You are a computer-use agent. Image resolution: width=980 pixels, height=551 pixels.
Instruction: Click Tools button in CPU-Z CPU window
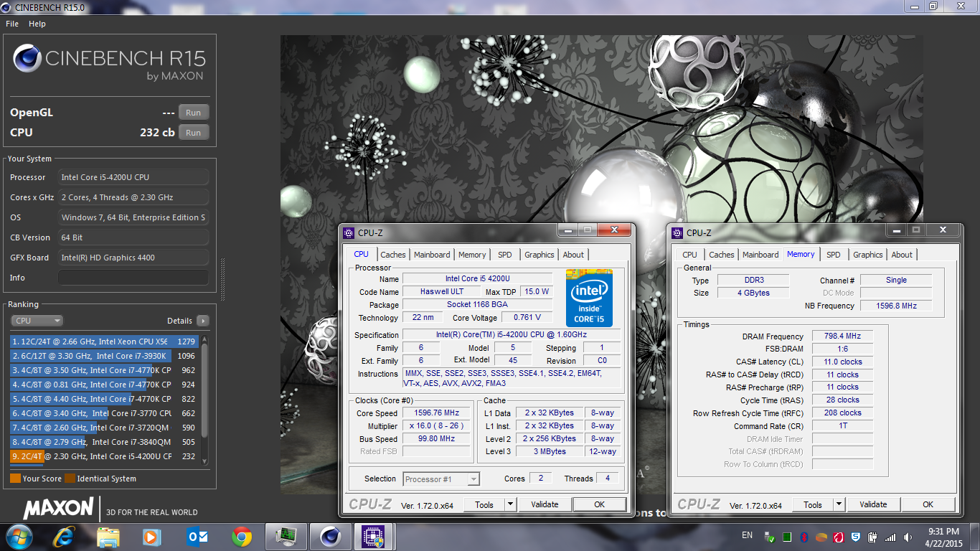pos(484,504)
